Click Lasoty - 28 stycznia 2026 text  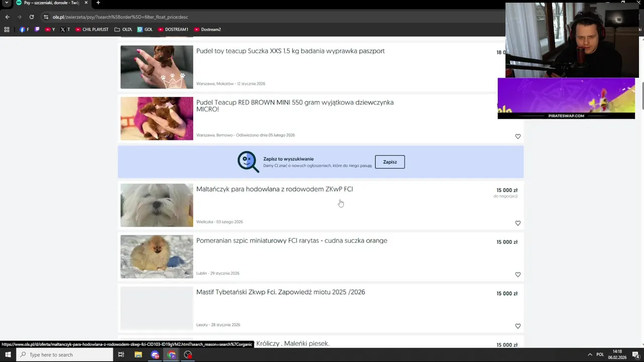(x=218, y=325)
